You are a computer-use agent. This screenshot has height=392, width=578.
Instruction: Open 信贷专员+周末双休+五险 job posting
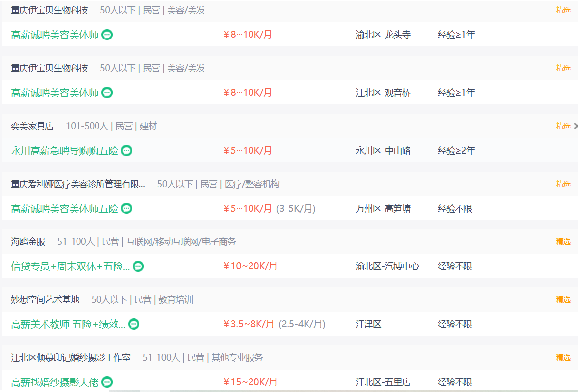point(70,266)
